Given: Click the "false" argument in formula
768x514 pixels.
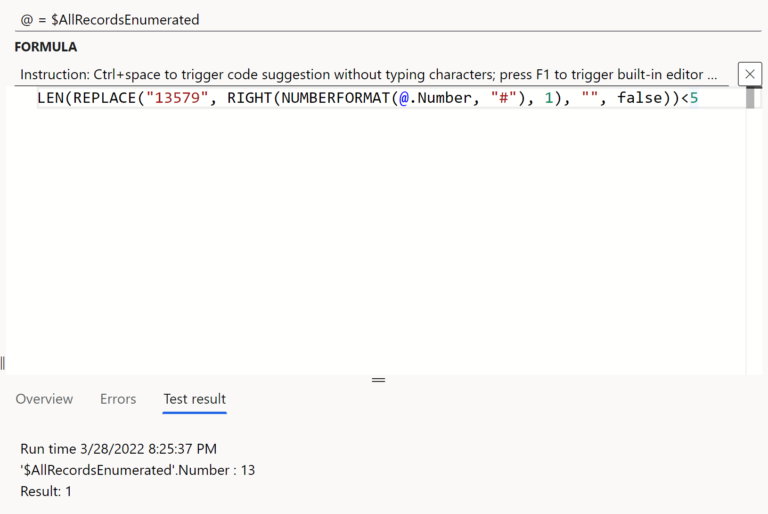Looking at the screenshot, I should point(640,98).
